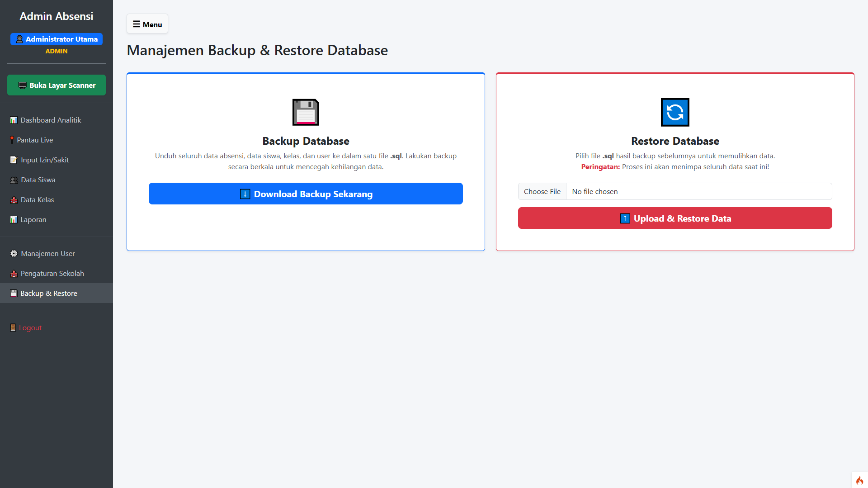Screen dimensions: 868x488
Task: Click the Administrator Utama user badge
Action: (x=57, y=39)
